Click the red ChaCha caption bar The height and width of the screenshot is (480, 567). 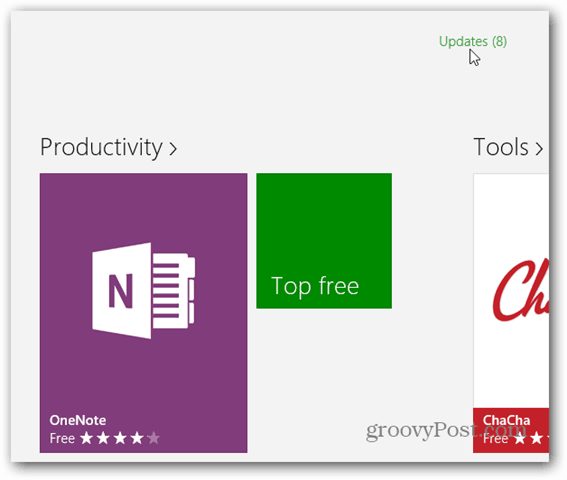point(511,430)
